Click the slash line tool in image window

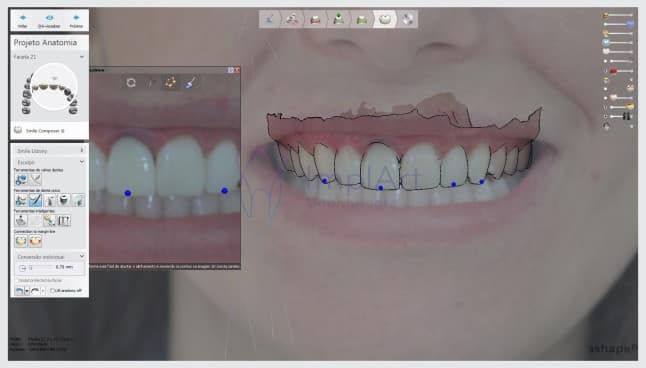pos(151,83)
